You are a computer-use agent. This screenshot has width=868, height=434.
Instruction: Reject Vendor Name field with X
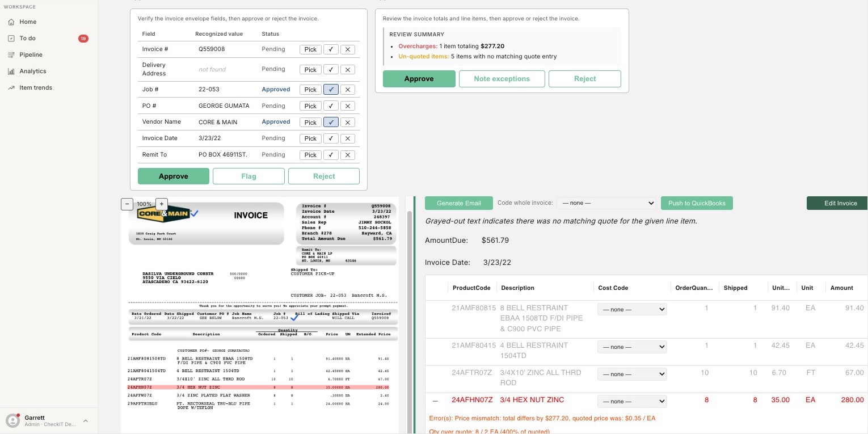(348, 122)
